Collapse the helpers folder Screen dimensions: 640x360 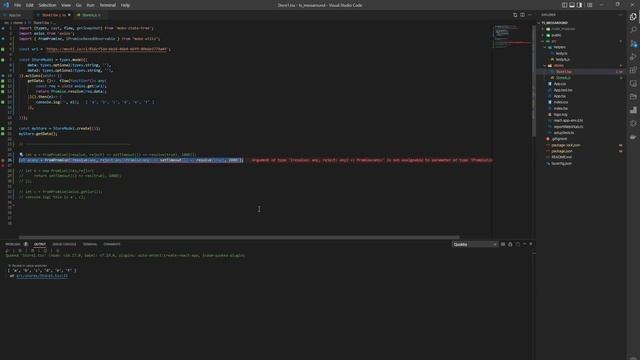(560, 47)
